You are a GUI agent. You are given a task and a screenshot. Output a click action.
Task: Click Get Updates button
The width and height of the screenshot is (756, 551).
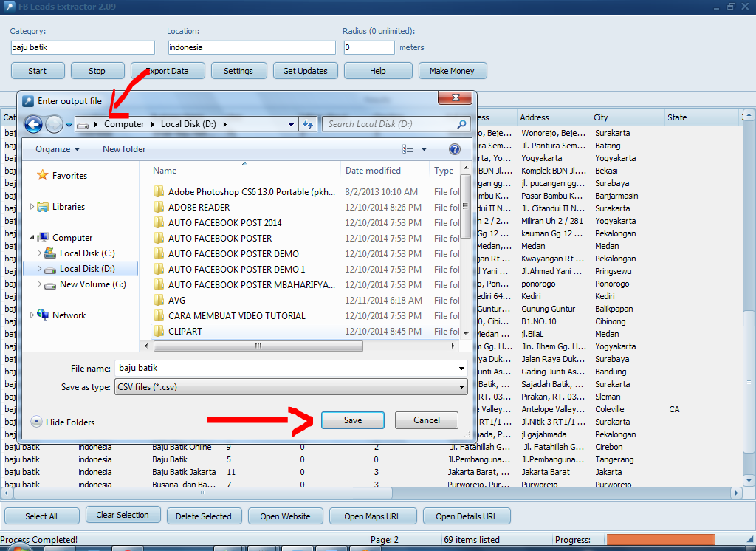pos(305,71)
